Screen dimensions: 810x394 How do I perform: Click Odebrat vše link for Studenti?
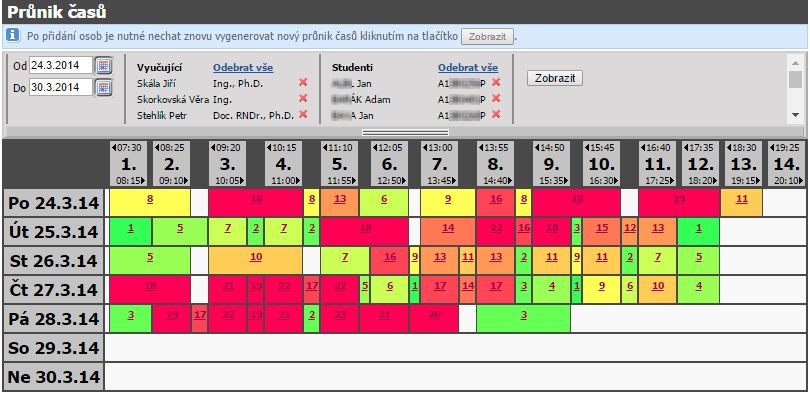pos(468,68)
